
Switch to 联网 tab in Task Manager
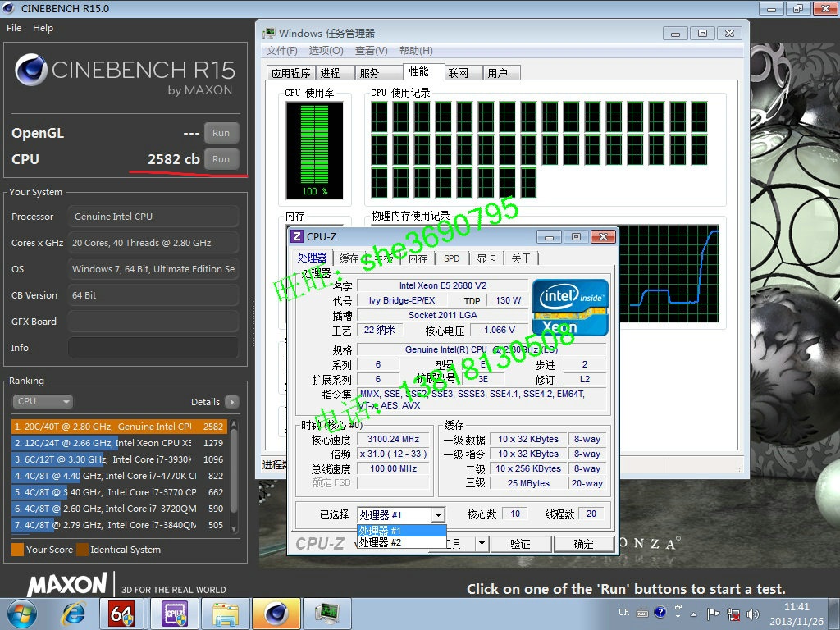463,73
